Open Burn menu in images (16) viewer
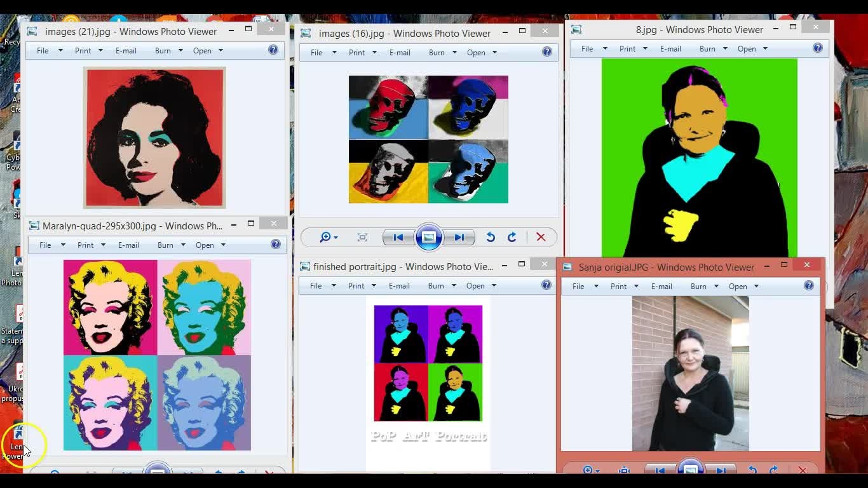The width and height of the screenshot is (868, 488). coord(442,52)
